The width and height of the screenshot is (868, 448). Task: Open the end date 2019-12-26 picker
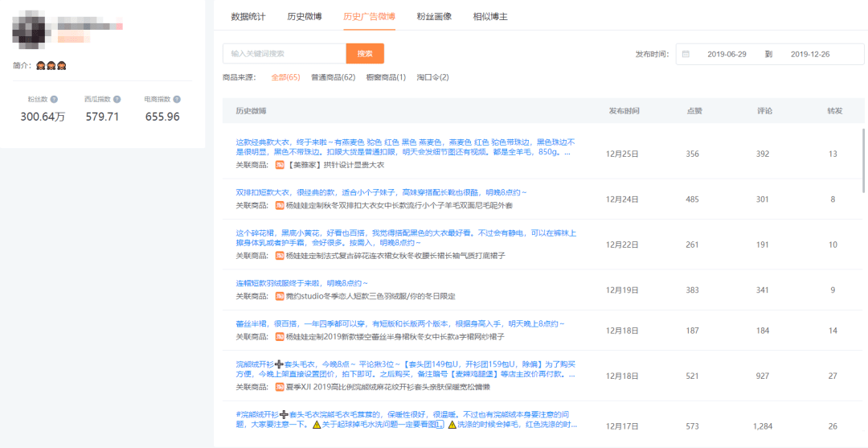810,54
